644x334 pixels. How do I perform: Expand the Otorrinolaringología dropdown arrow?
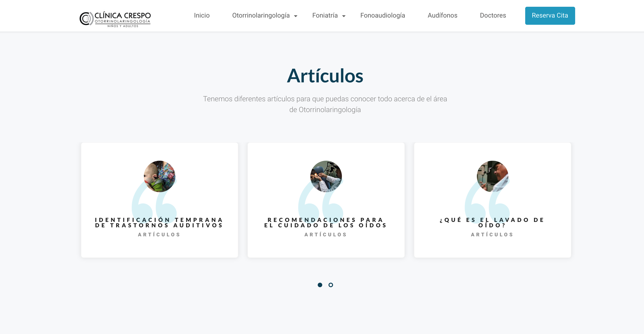pos(295,16)
